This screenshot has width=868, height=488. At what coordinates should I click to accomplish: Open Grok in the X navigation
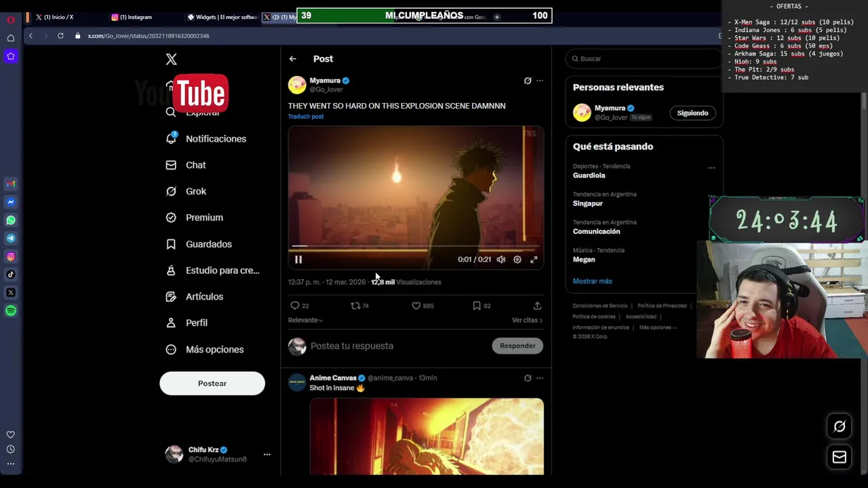186,192
